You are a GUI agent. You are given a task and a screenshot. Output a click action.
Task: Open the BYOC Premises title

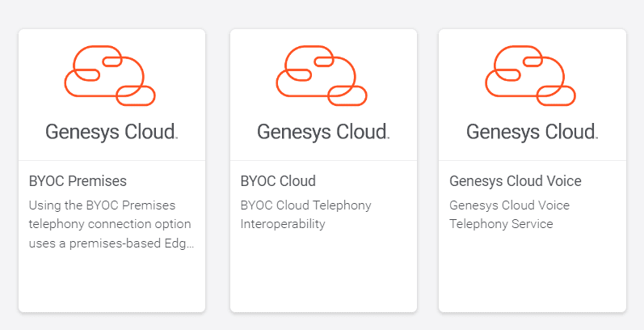tap(78, 180)
